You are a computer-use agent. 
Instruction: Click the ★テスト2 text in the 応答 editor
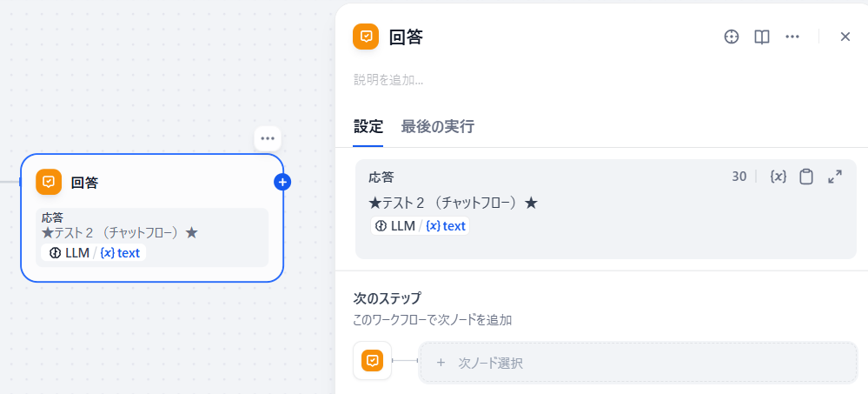pyautogui.click(x=453, y=204)
